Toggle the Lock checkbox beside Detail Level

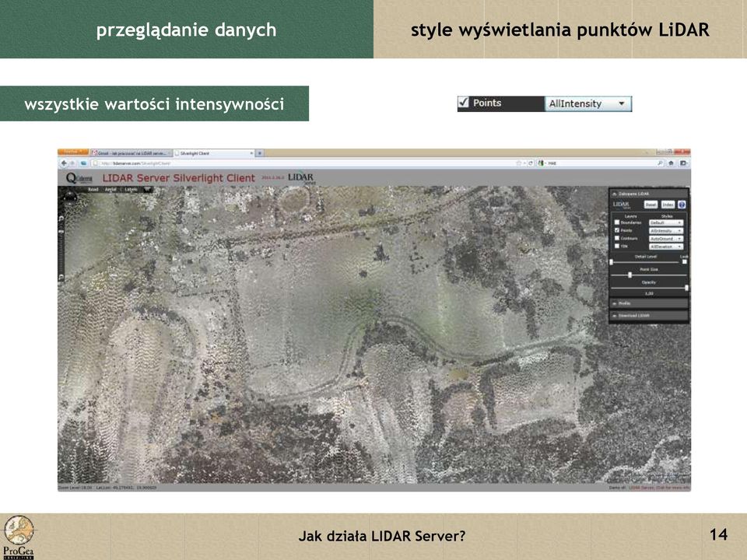pos(685,262)
